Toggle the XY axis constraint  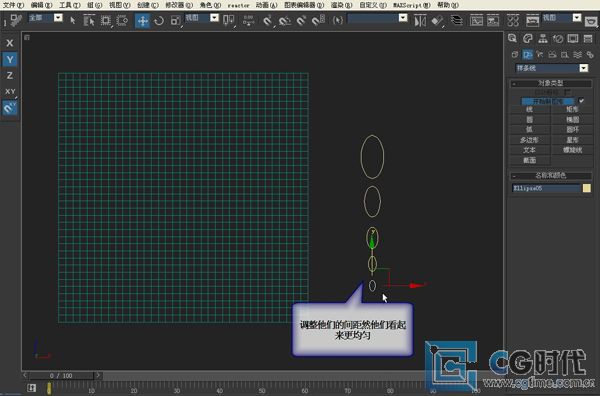tap(10, 91)
